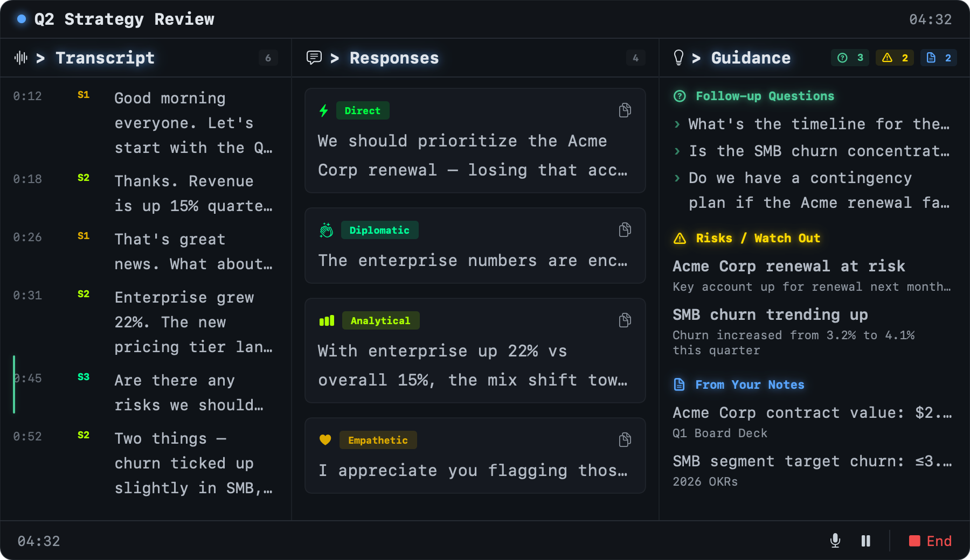This screenshot has height=560, width=970.
Task: Click the lightbulb icon on the Guidance panel
Action: click(679, 57)
